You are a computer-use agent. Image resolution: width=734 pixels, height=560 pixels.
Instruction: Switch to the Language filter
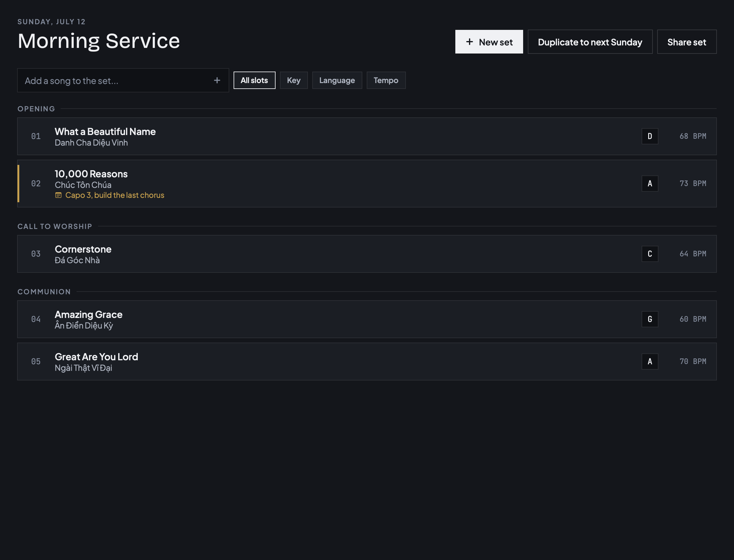click(x=337, y=80)
